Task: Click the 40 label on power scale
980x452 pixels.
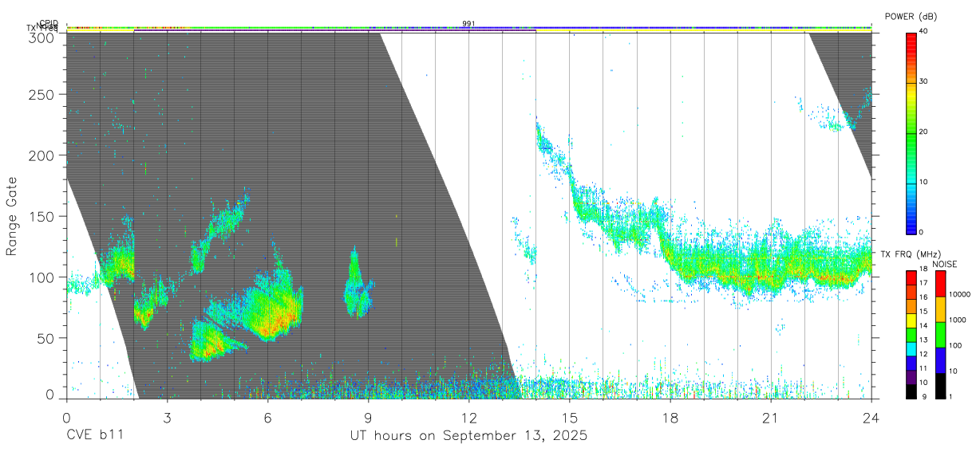Action: pyautogui.click(x=923, y=31)
